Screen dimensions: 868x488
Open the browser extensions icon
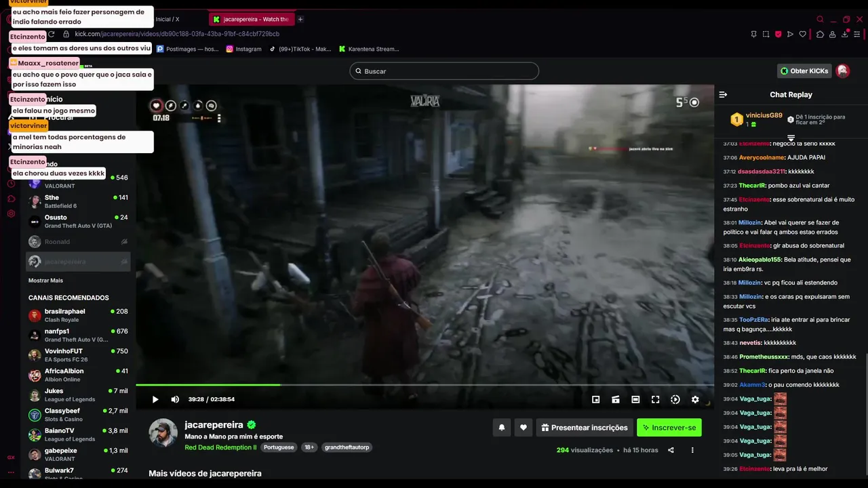[820, 34]
